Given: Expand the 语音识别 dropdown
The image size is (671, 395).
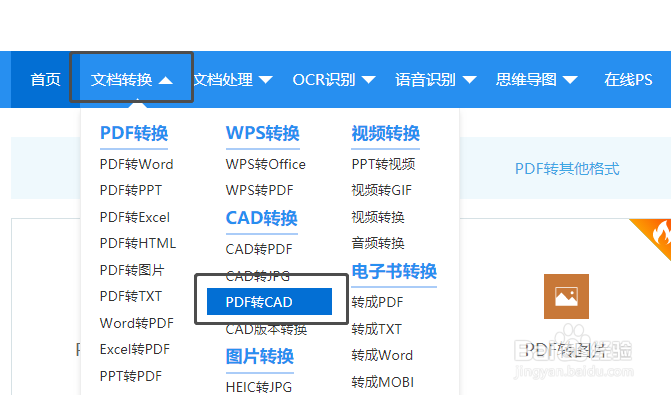Looking at the screenshot, I should pos(469,80).
